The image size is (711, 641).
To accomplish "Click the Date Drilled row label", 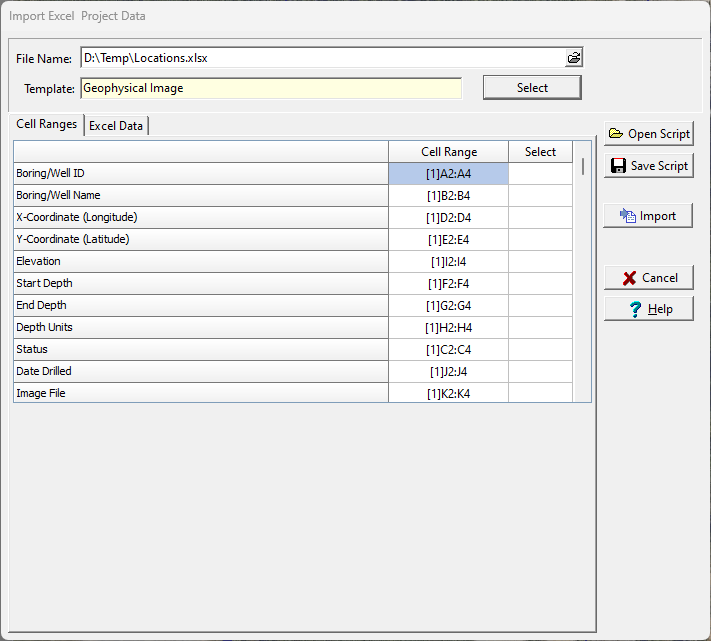I will pos(200,372).
